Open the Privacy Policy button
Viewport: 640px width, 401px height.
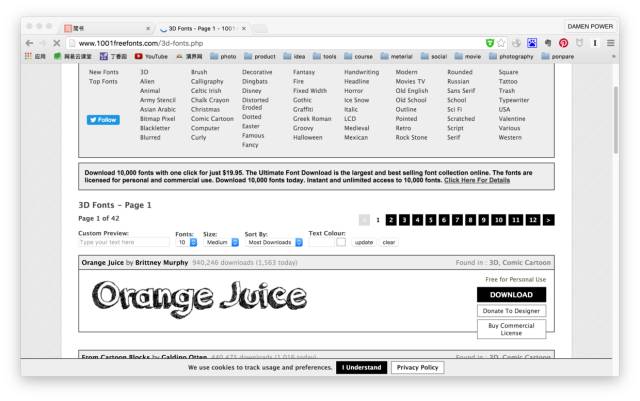click(x=418, y=368)
